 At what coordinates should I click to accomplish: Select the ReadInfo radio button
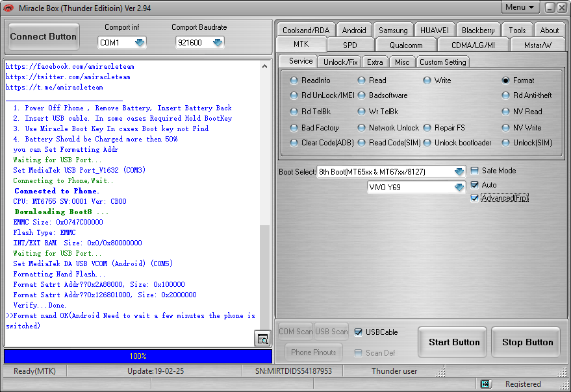(294, 80)
